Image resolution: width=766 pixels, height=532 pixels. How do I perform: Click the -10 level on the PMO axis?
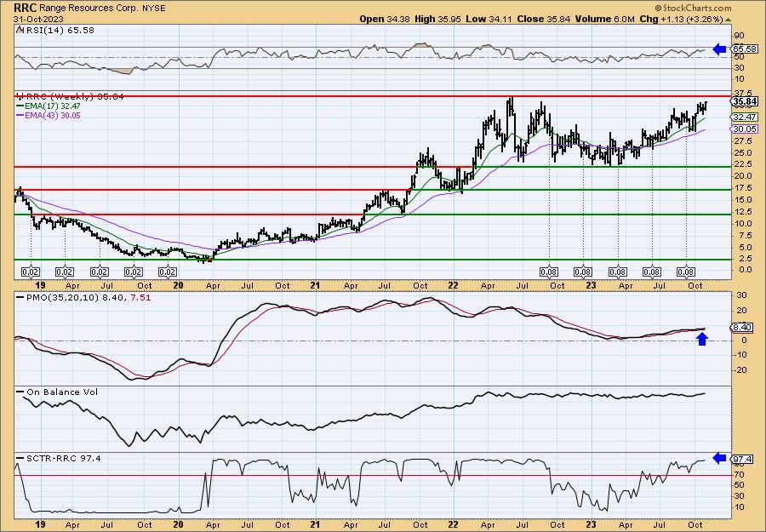tap(739, 355)
